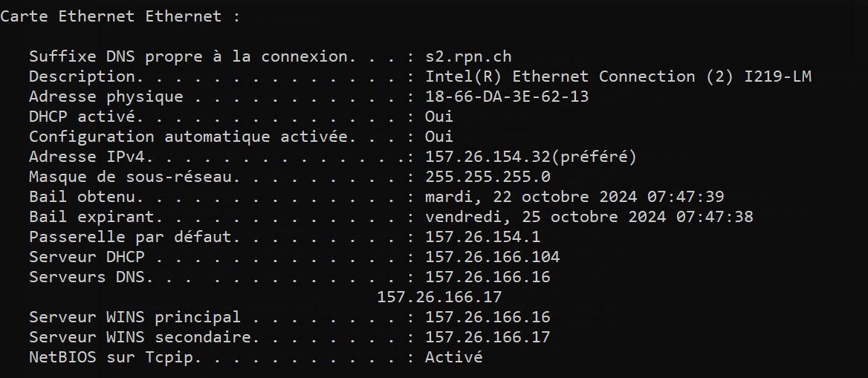Click the 'Passerelle par défaut' label
This screenshot has height=378, width=868.
pyautogui.click(x=130, y=237)
